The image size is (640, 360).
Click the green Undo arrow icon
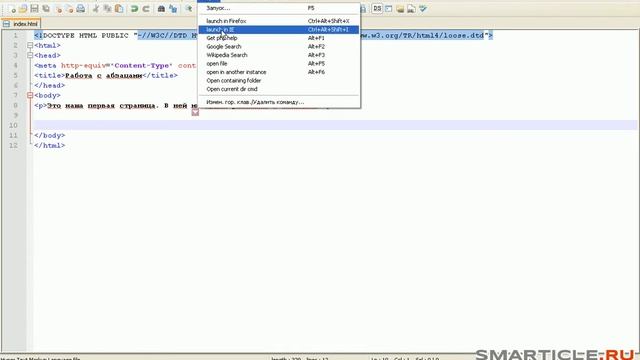(x=134, y=9)
